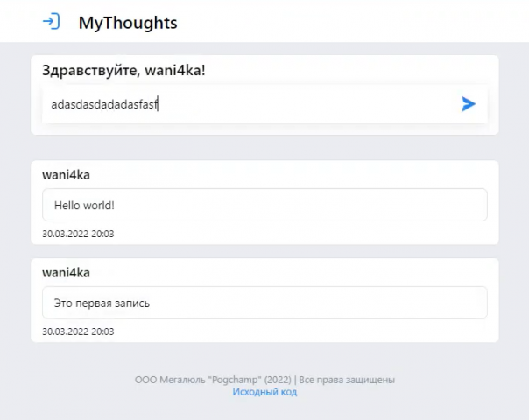529x420 pixels.
Task: Open the Исходный код link in the footer
Action: (x=264, y=392)
